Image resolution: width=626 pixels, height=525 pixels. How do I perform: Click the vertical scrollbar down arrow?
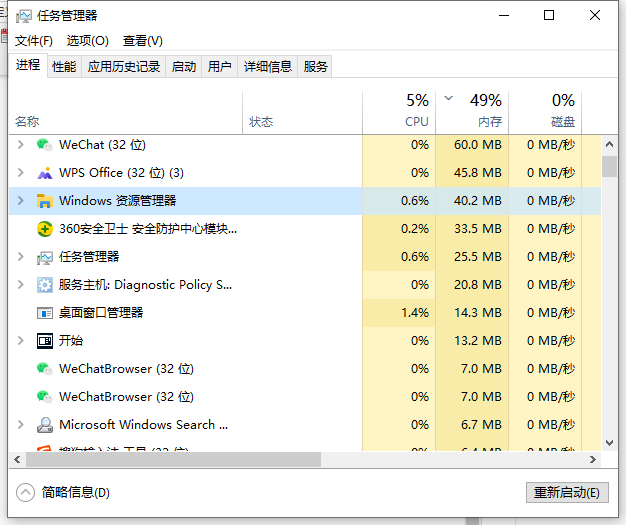pos(609,443)
